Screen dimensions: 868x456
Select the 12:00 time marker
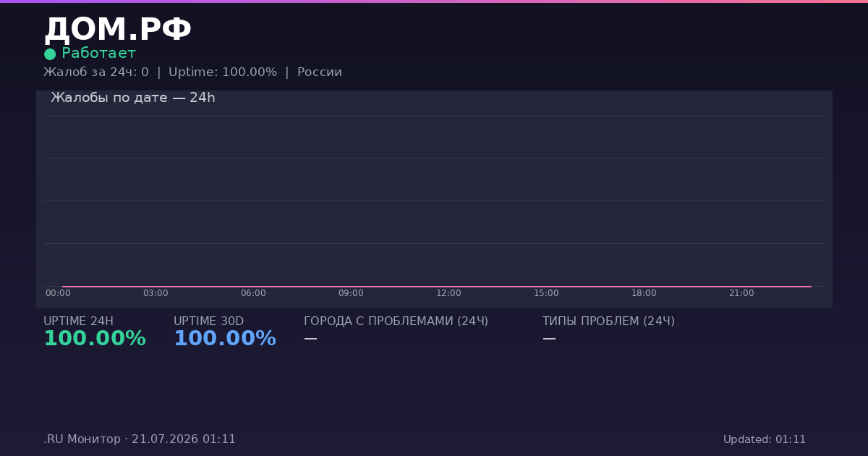pyautogui.click(x=448, y=293)
